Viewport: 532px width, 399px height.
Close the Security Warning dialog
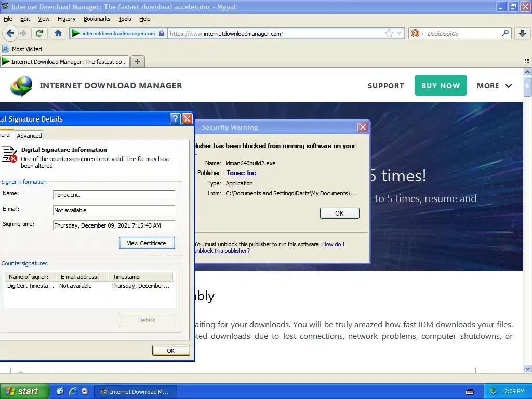click(363, 127)
